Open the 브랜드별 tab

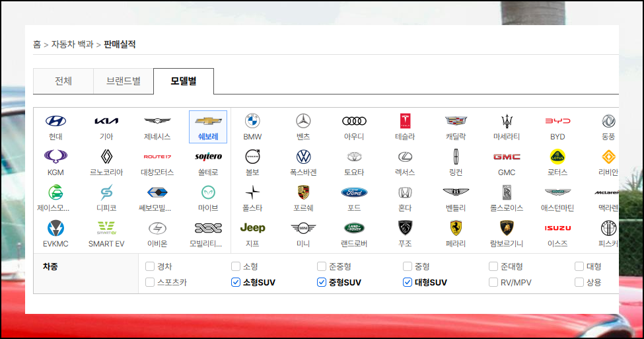click(124, 81)
